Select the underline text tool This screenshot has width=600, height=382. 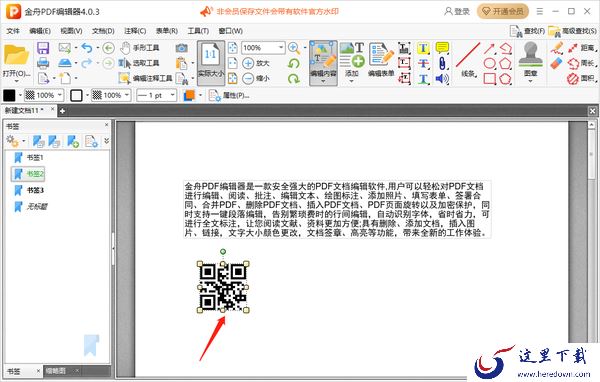click(x=423, y=78)
